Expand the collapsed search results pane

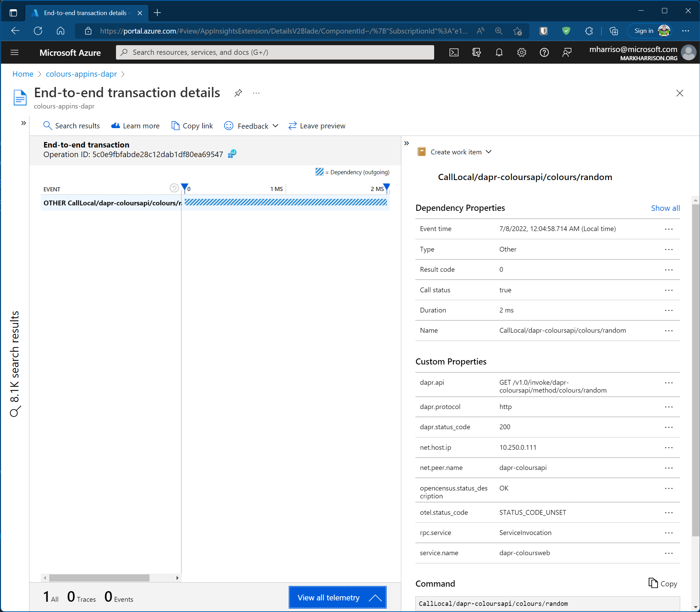(x=23, y=123)
